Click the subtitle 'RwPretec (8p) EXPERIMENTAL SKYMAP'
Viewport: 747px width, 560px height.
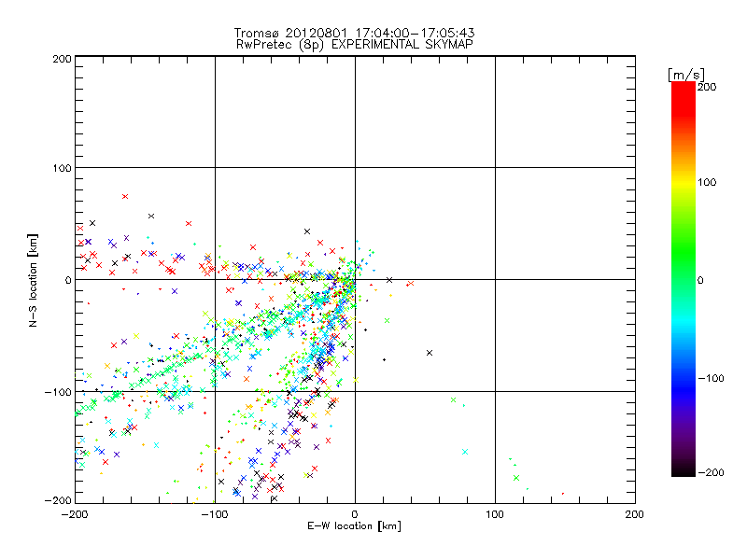pos(355,45)
